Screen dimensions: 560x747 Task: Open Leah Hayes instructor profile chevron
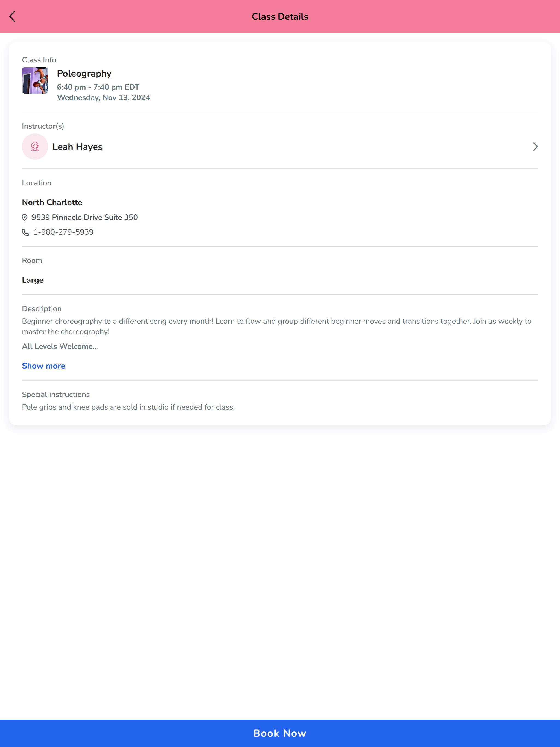535,147
